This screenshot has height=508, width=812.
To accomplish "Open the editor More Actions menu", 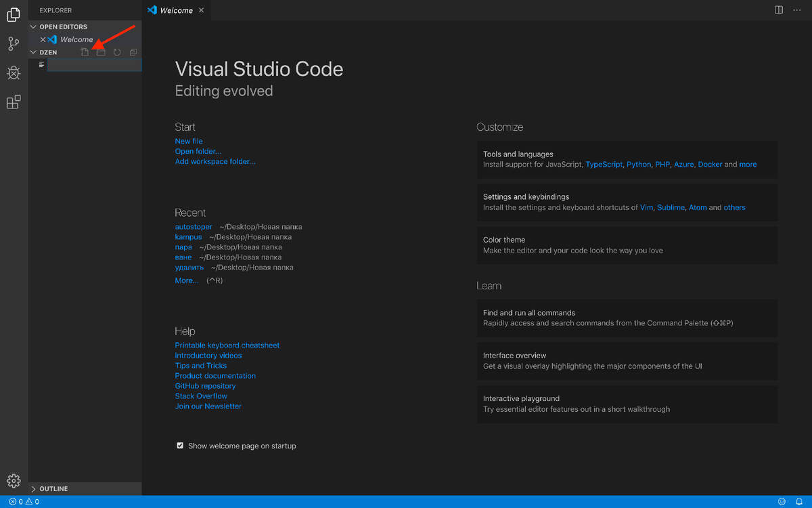I will click(x=797, y=10).
